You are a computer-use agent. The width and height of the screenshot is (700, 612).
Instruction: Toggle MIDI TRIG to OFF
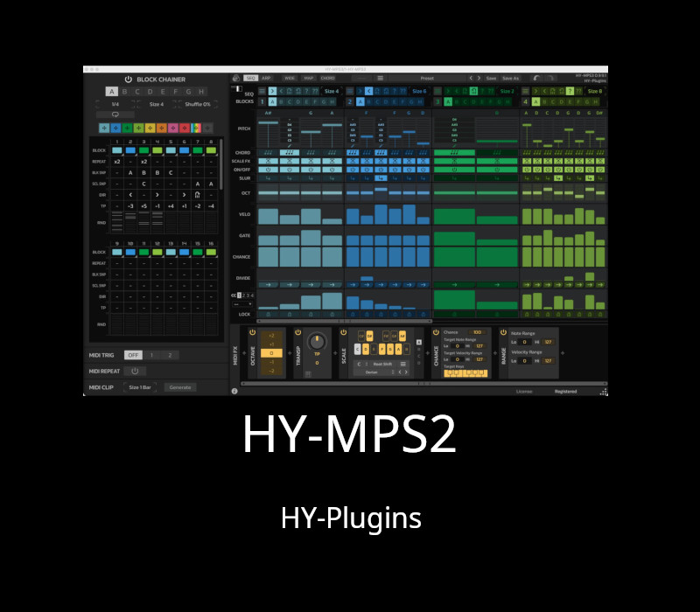click(x=134, y=354)
